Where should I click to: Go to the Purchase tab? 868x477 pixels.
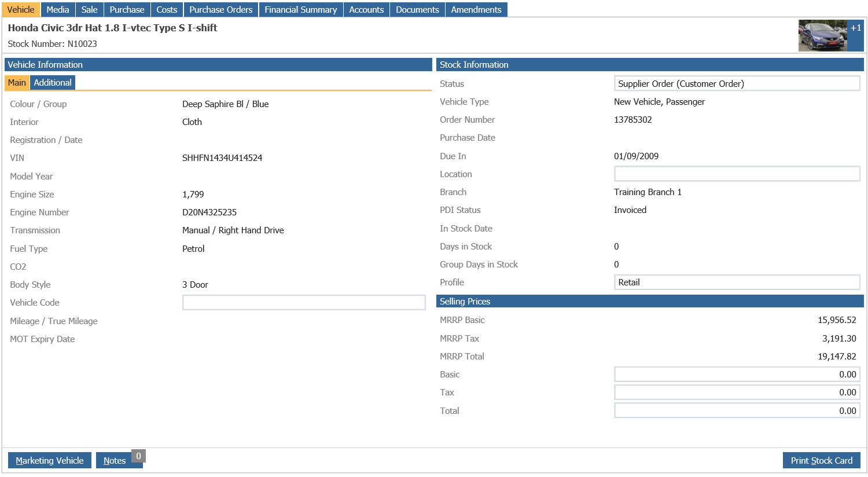click(x=127, y=9)
